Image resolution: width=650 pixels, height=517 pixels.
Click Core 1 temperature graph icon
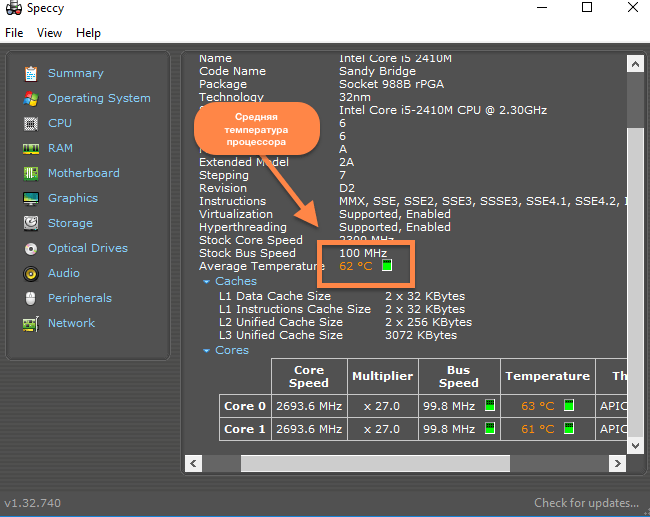(x=569, y=428)
